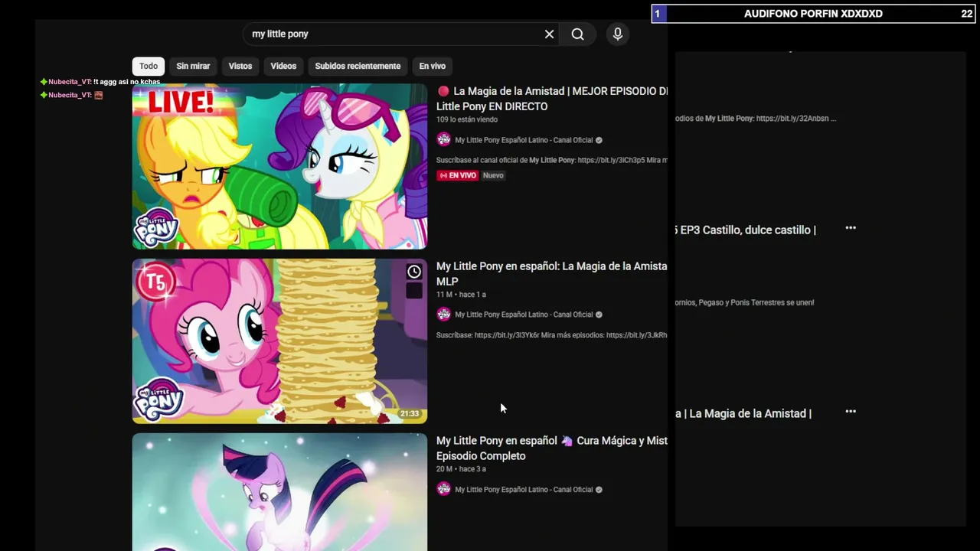Click 'EP3 Castillo, dulce castillo |' title text
Viewport: 980px width, 551px height.
pyautogui.click(x=748, y=230)
